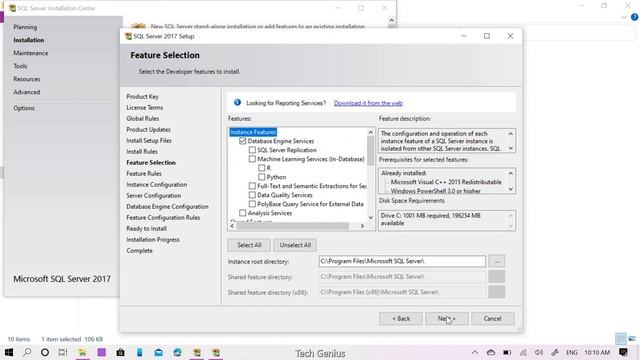This screenshot has width=640, height=360.
Task: Open the volume speaker tray icon
Action: pos(539,353)
